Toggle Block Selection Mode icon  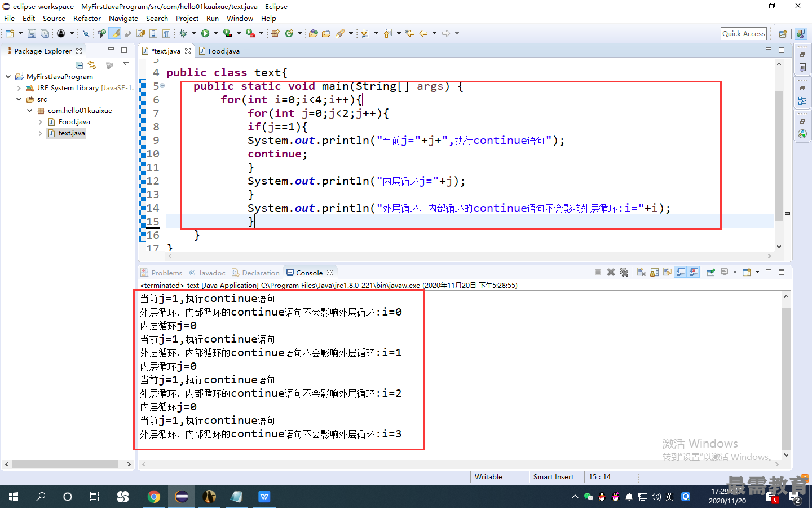point(153,33)
